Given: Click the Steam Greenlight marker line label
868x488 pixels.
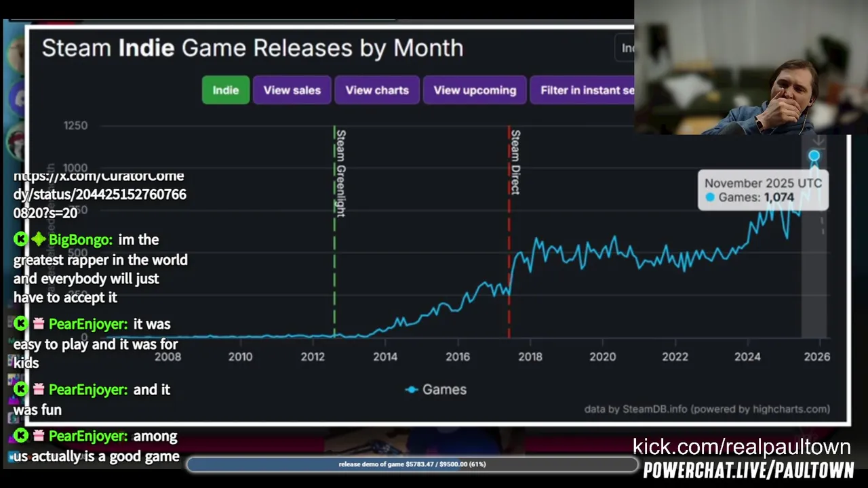Looking at the screenshot, I should point(340,173).
